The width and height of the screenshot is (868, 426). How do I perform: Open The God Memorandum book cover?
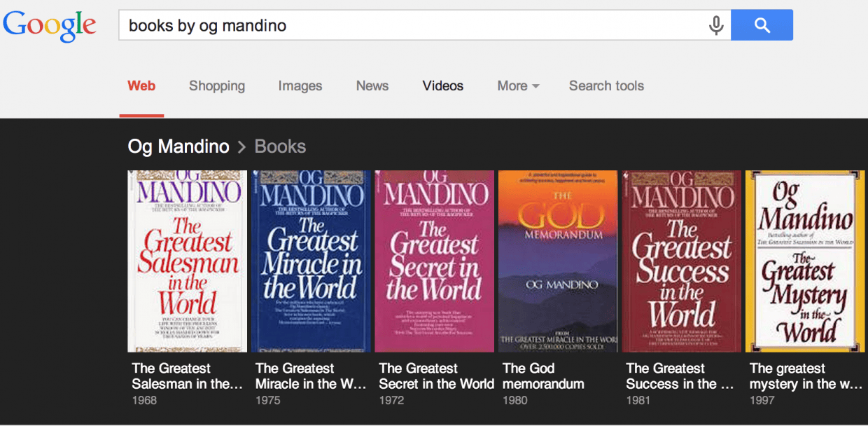click(x=558, y=261)
